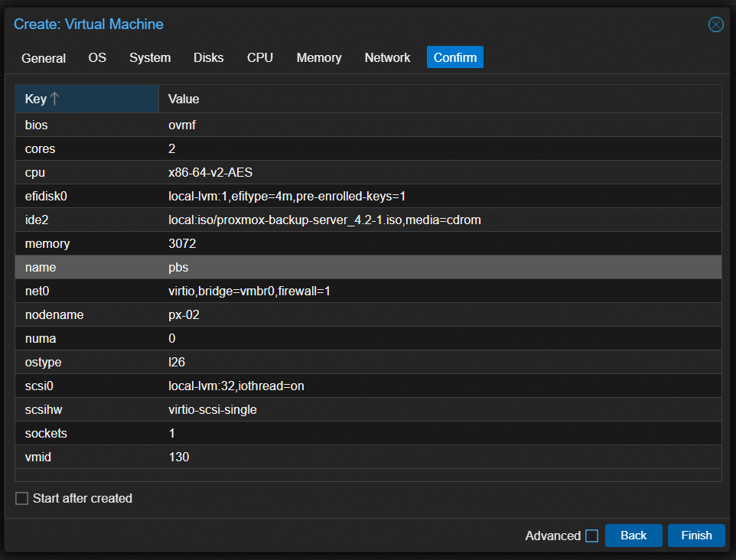The width and height of the screenshot is (736, 560).
Task: Switch to the OS tab
Action: click(x=97, y=57)
